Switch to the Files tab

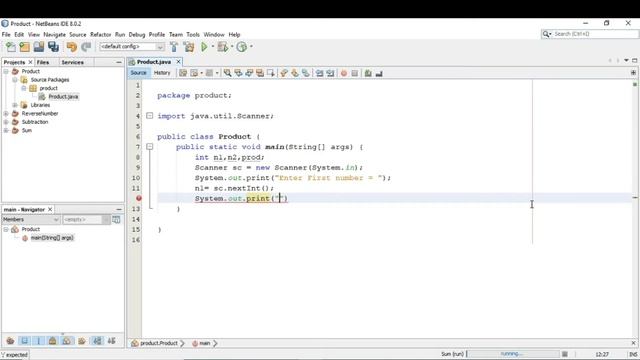coord(43,62)
